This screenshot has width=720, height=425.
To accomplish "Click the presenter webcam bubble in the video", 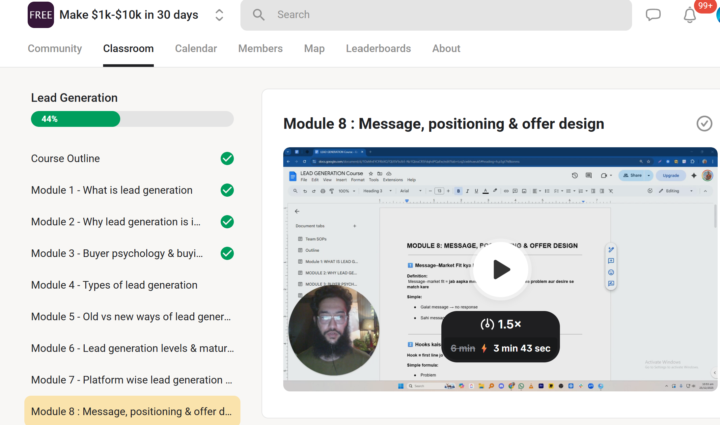I will pyautogui.click(x=334, y=330).
